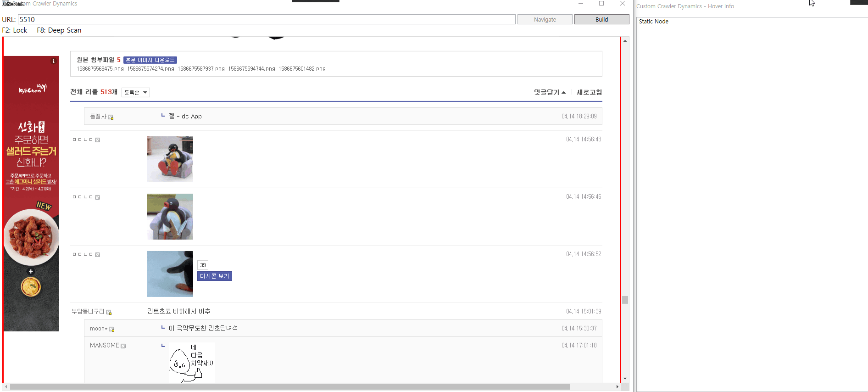Click the 'F2: Lock' label
868x392 pixels.
click(15, 30)
